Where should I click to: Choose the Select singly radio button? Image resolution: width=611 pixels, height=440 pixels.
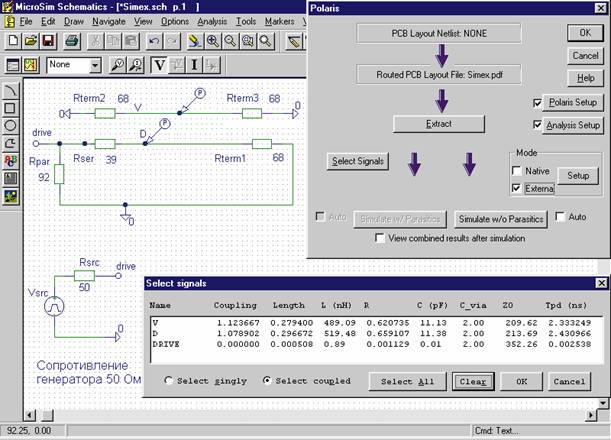tap(169, 380)
